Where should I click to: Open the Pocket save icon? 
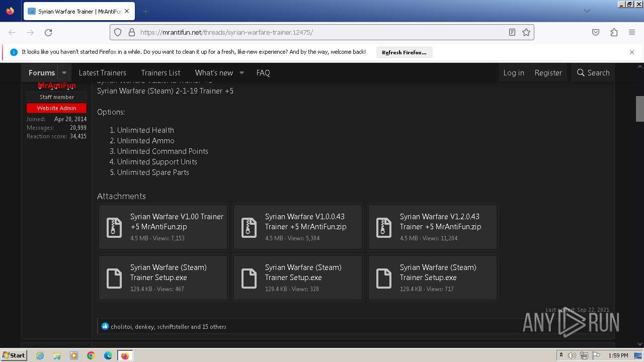(x=596, y=32)
